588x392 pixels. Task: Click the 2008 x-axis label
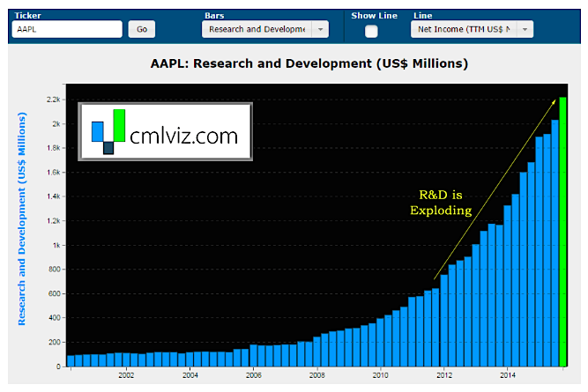coord(316,375)
